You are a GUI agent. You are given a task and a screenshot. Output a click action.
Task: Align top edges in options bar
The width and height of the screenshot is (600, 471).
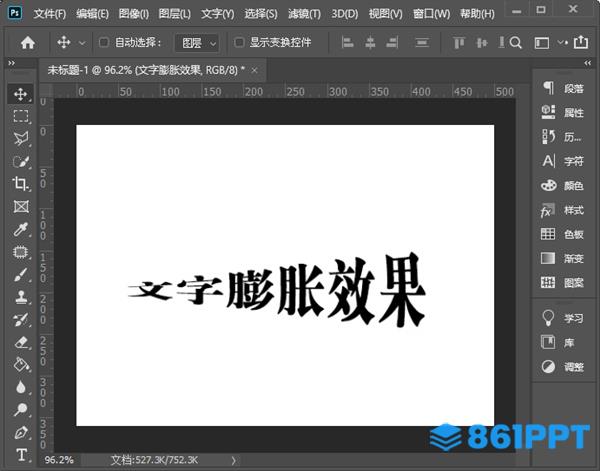coord(458,42)
